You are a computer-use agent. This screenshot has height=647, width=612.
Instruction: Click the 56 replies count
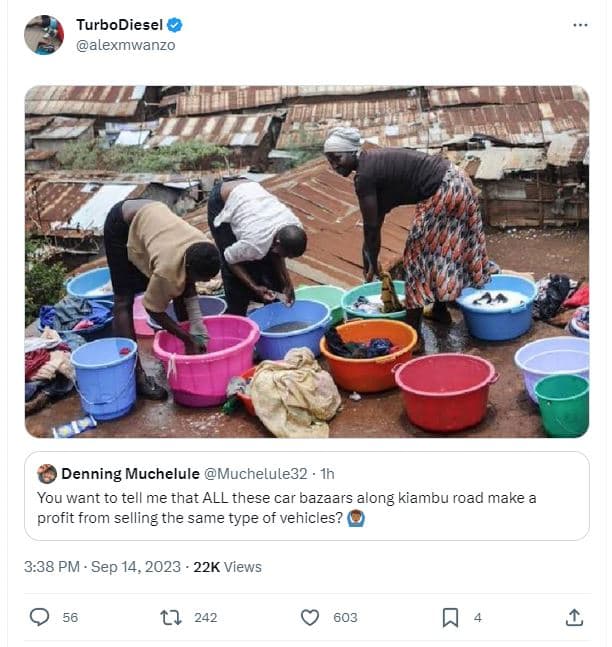tap(70, 617)
